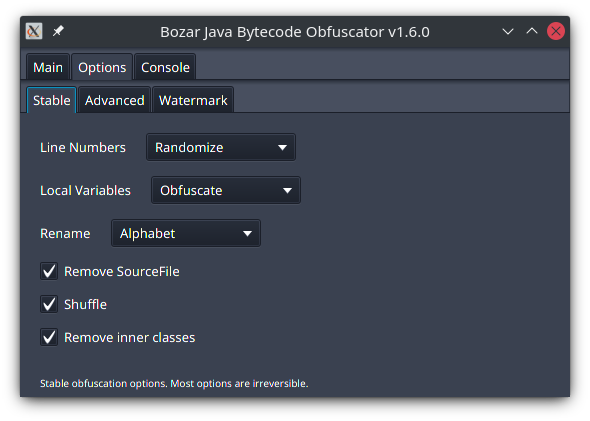This screenshot has width=590, height=421.
Task: Click the application icon in title bar
Action: pyautogui.click(x=34, y=31)
